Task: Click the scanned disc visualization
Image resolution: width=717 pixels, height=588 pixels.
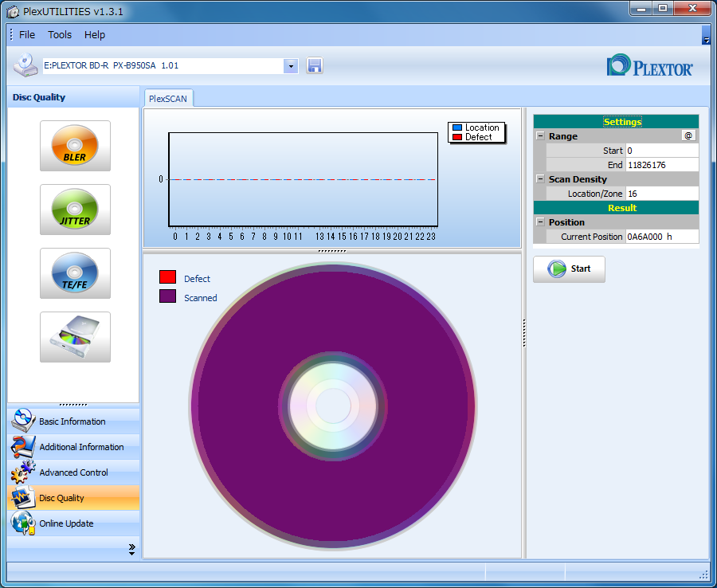Action: pos(333,406)
